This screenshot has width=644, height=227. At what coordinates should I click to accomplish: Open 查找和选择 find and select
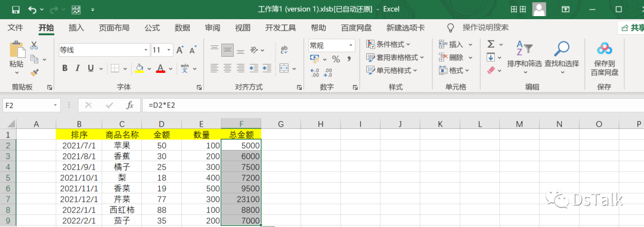tap(562, 57)
